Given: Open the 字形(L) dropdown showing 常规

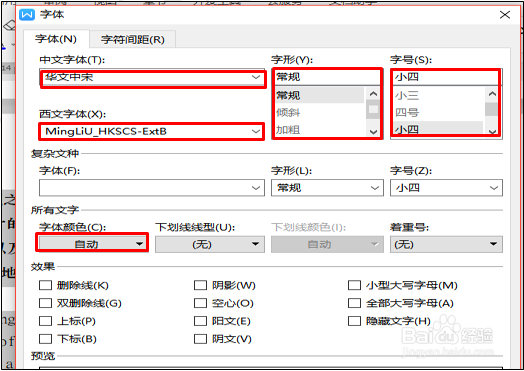Looking at the screenshot, I should pyautogui.click(x=327, y=188).
